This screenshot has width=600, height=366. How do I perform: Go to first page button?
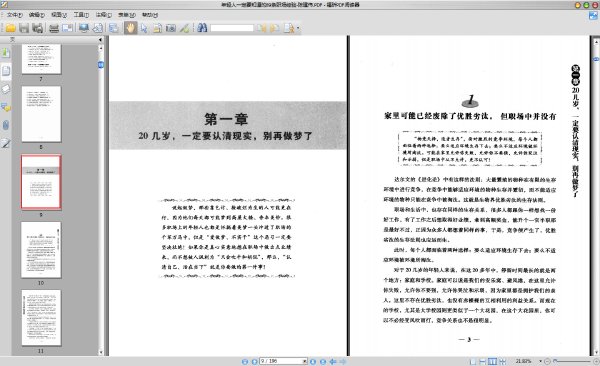pos(245,361)
